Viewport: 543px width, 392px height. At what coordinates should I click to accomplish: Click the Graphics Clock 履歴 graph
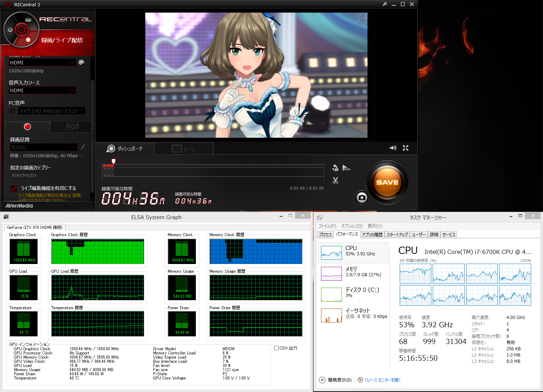[98, 251]
